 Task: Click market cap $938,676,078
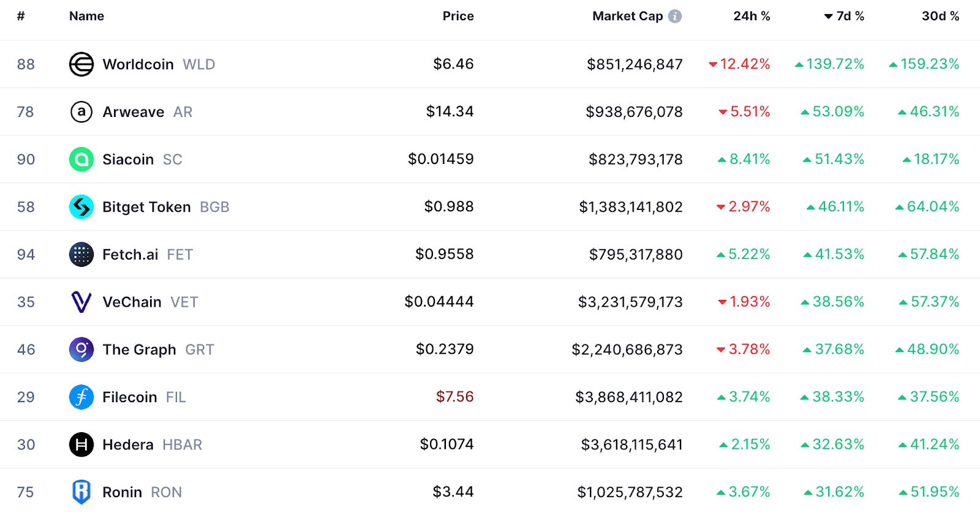[x=634, y=112]
